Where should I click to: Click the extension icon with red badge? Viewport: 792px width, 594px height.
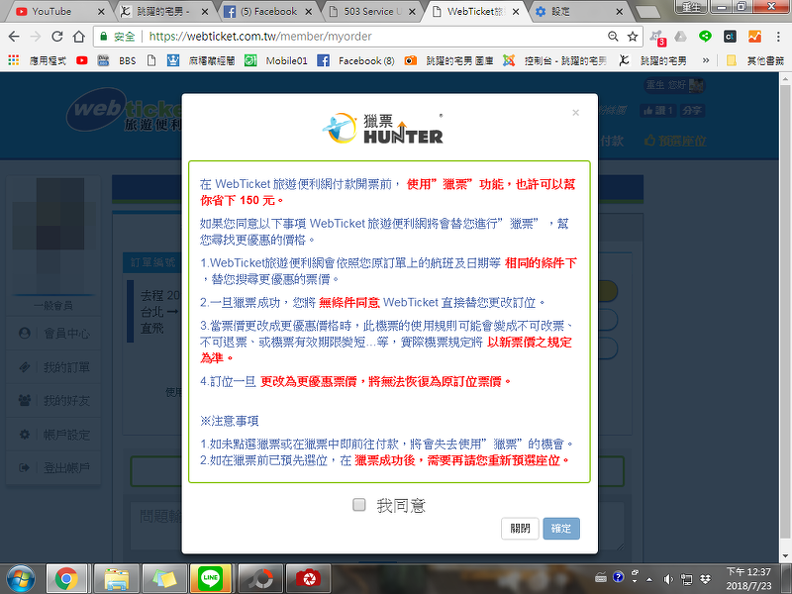pyautogui.click(x=658, y=37)
